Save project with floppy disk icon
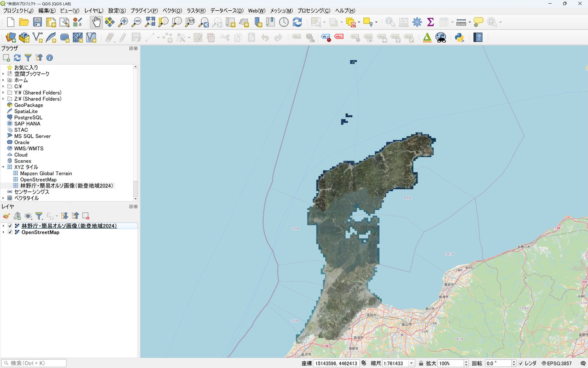This screenshot has width=588, height=368. tap(37, 22)
